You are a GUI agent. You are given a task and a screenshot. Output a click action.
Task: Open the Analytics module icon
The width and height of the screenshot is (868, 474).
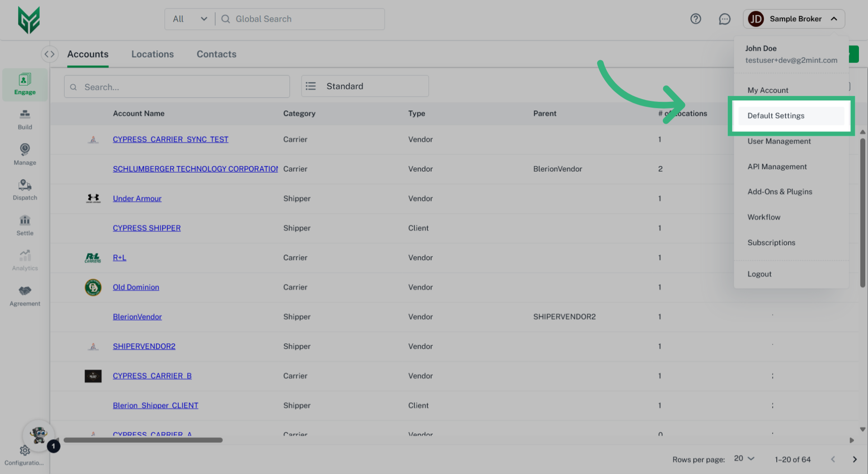[24, 260]
